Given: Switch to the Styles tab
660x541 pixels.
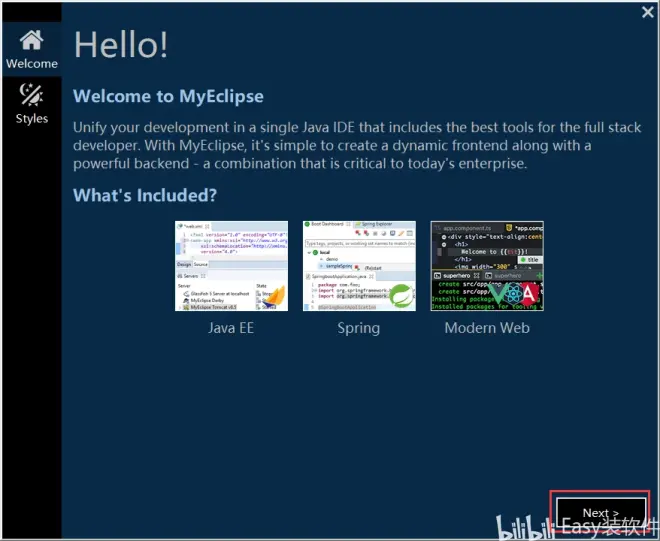Looking at the screenshot, I should click(32, 104).
